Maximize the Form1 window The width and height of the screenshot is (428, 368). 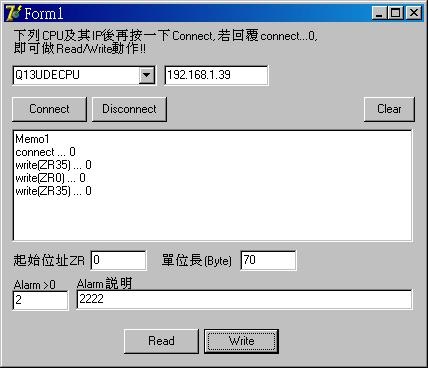[x=396, y=13]
